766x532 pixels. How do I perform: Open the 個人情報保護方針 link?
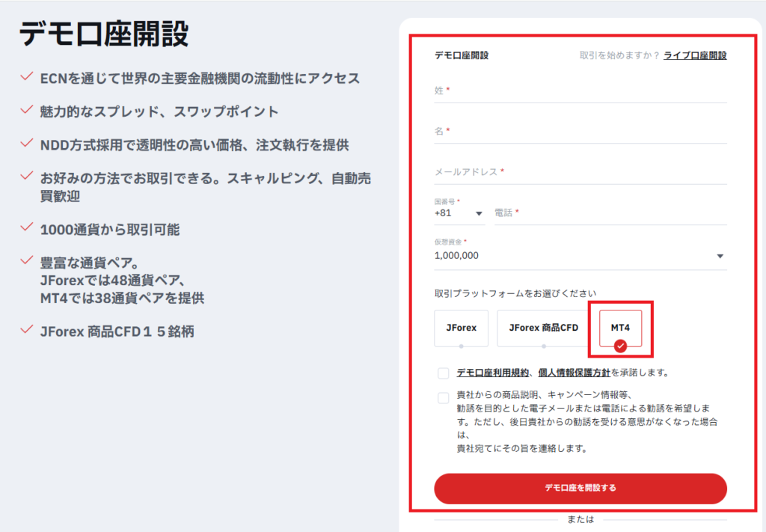coord(574,373)
